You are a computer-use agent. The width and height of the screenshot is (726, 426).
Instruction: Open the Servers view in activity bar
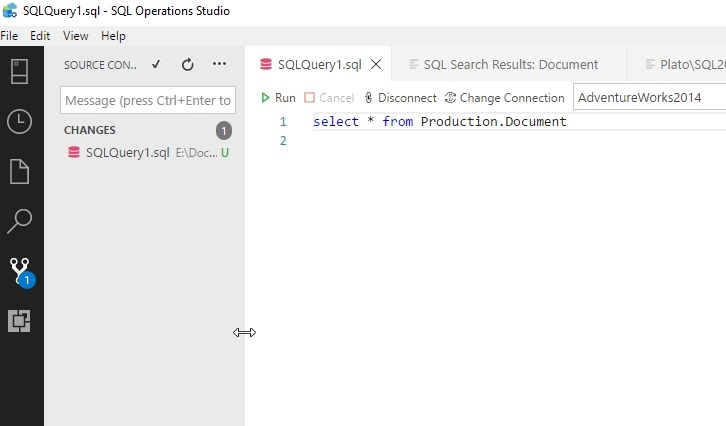(20, 72)
